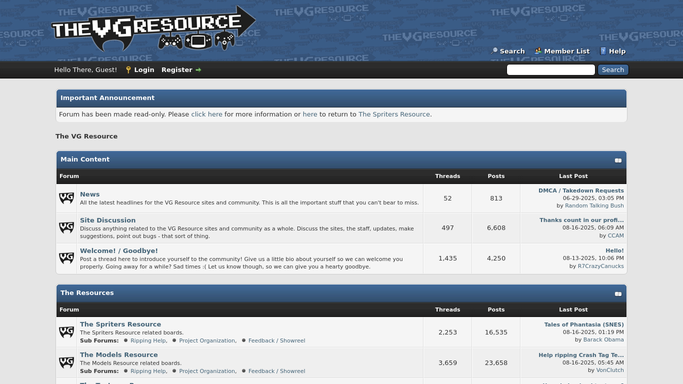683x384 pixels.
Task: Click the News forum VG icon
Action: pos(67,198)
